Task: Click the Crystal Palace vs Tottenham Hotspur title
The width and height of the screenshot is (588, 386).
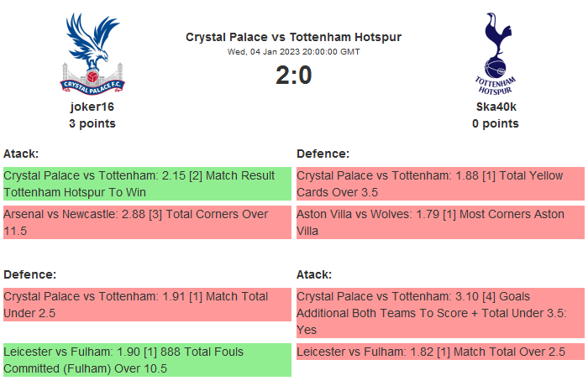Action: 293,37
